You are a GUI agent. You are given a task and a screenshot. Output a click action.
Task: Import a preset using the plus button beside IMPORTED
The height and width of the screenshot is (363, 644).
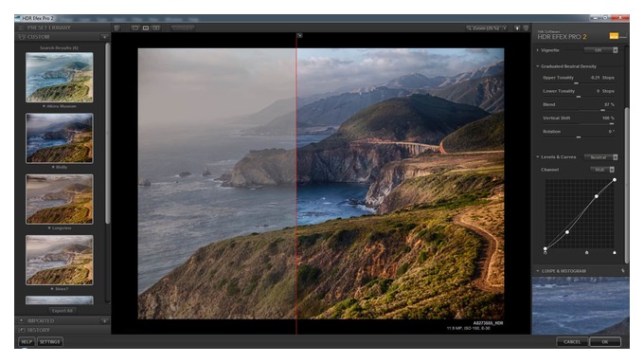click(x=105, y=320)
